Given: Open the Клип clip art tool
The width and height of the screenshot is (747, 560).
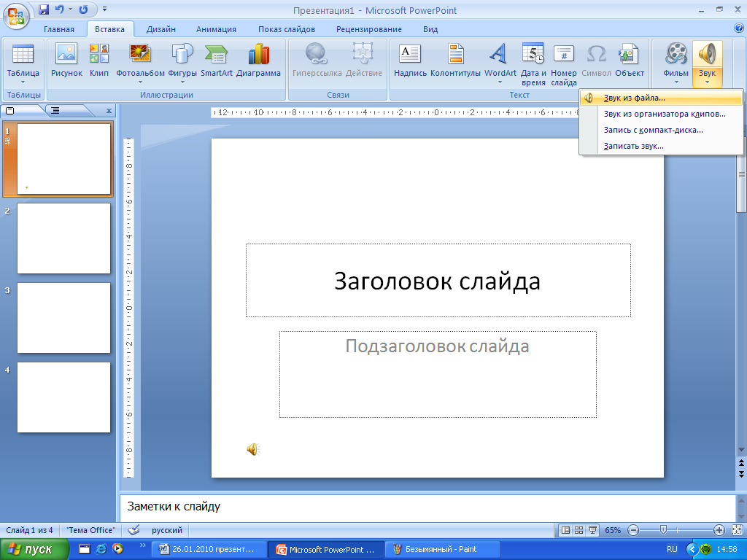Looking at the screenshot, I should (x=99, y=61).
